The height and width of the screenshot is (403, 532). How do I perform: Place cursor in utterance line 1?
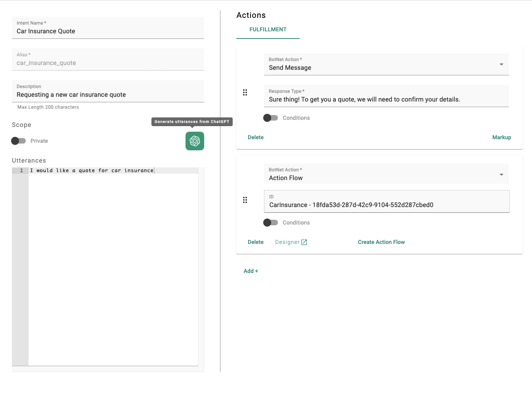point(113,171)
